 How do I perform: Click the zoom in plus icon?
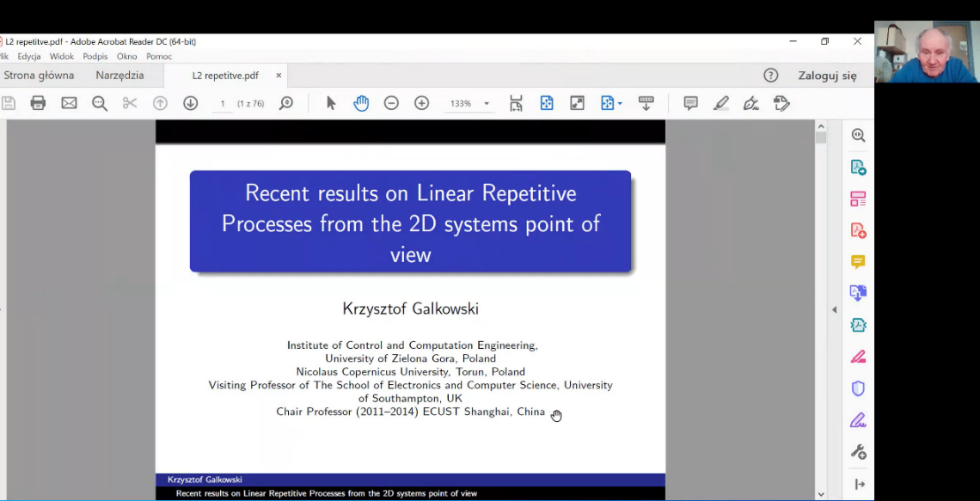tap(421, 103)
